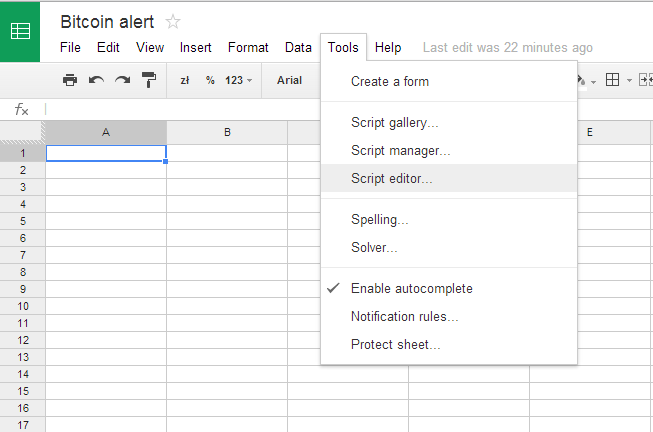The image size is (653, 432).
Task: Open the View menu
Action: 150,47
